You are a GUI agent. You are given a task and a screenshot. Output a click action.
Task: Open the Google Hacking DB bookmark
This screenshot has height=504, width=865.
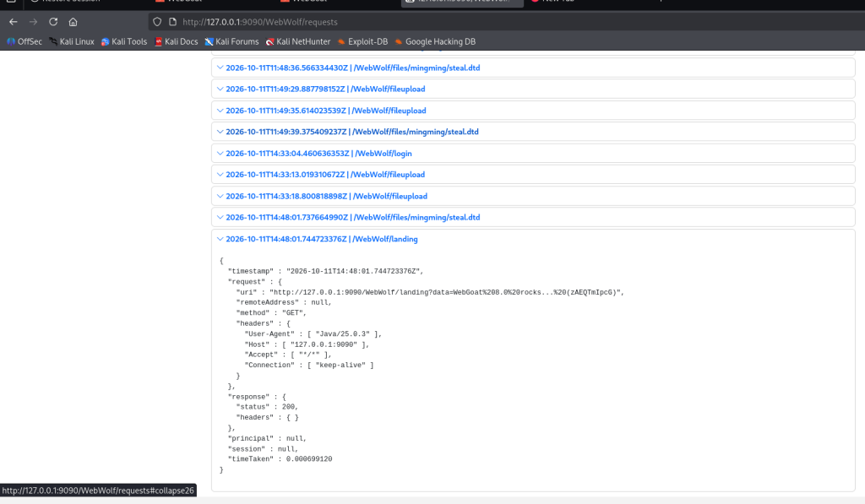click(435, 41)
